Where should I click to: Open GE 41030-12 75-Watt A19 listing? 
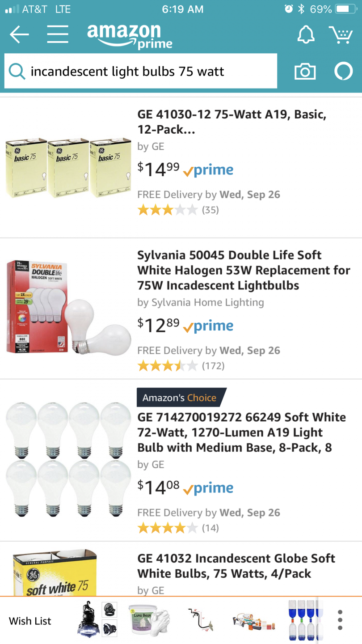[232, 122]
